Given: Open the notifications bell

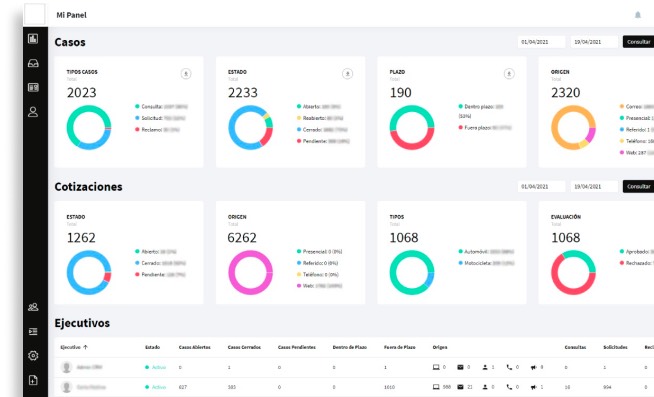Looking at the screenshot, I should pos(638,15).
